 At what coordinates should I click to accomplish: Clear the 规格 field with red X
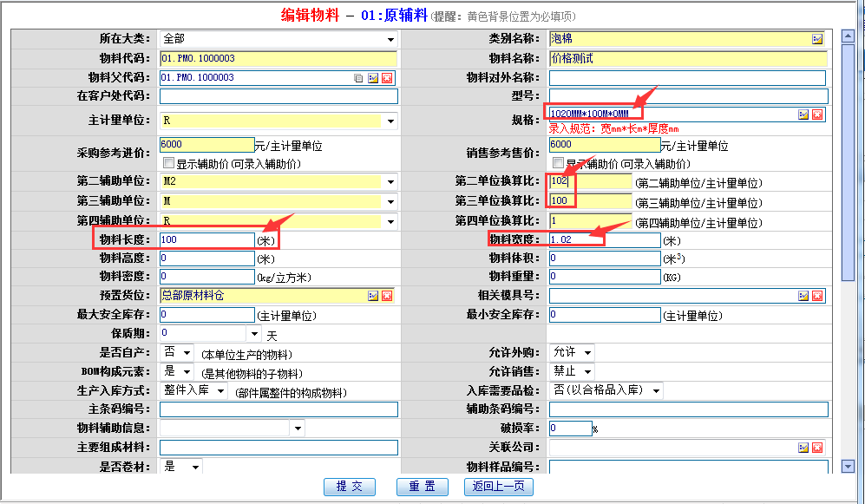point(817,115)
